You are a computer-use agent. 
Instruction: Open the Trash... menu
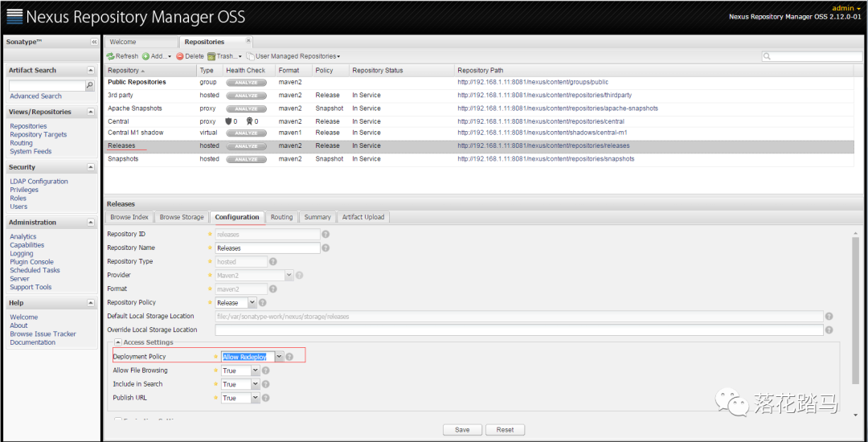tap(225, 56)
